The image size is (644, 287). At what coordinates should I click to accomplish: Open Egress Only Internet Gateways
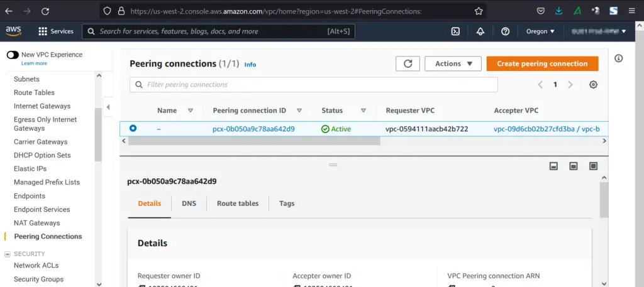point(45,124)
